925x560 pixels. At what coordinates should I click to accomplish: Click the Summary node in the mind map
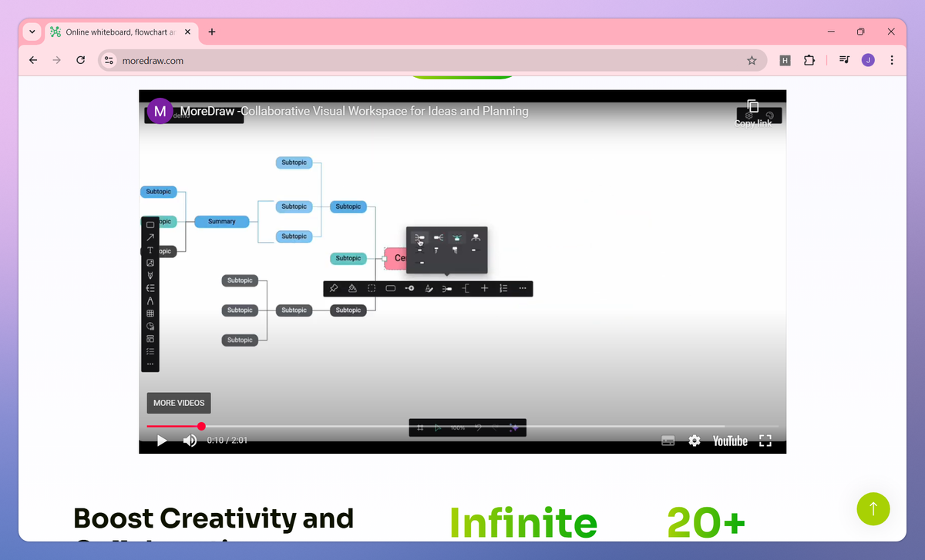(x=221, y=221)
